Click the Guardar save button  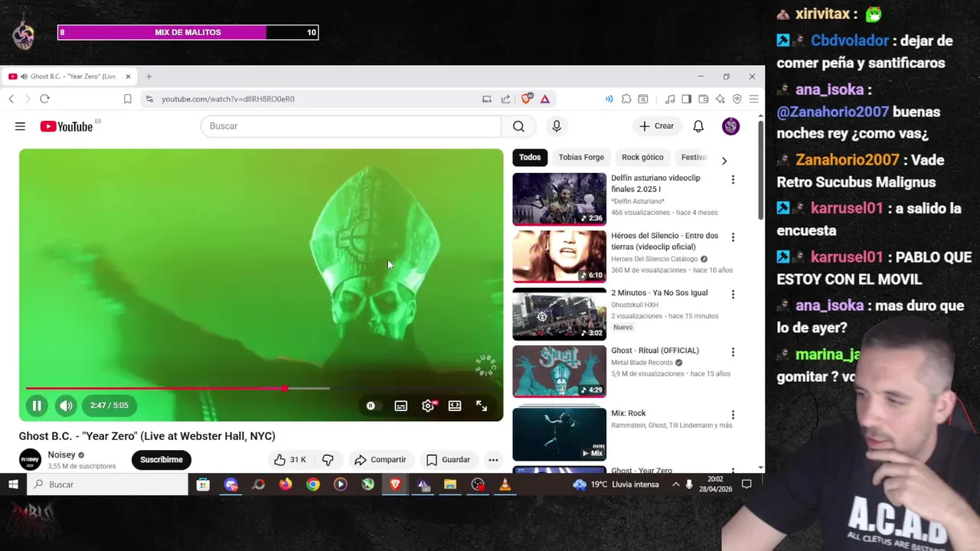click(448, 460)
